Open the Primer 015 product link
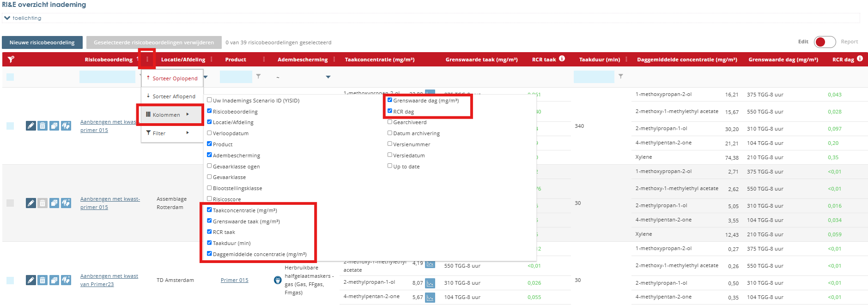 (234, 280)
